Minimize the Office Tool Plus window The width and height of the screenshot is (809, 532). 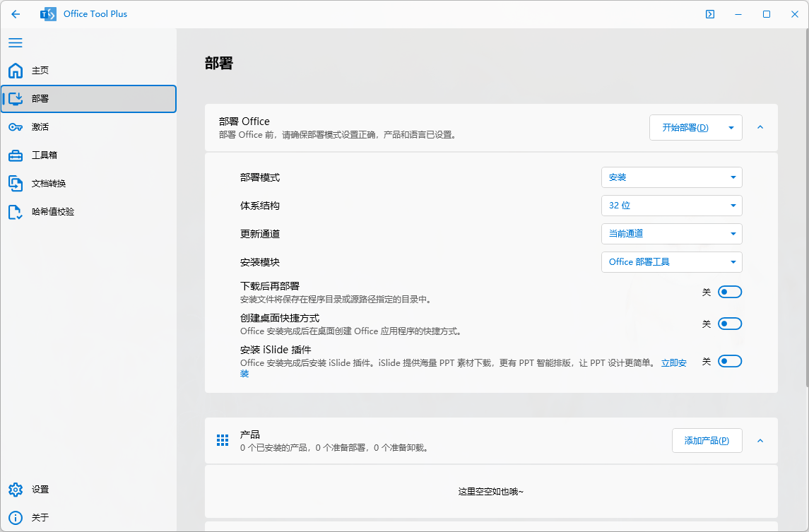[x=738, y=14]
